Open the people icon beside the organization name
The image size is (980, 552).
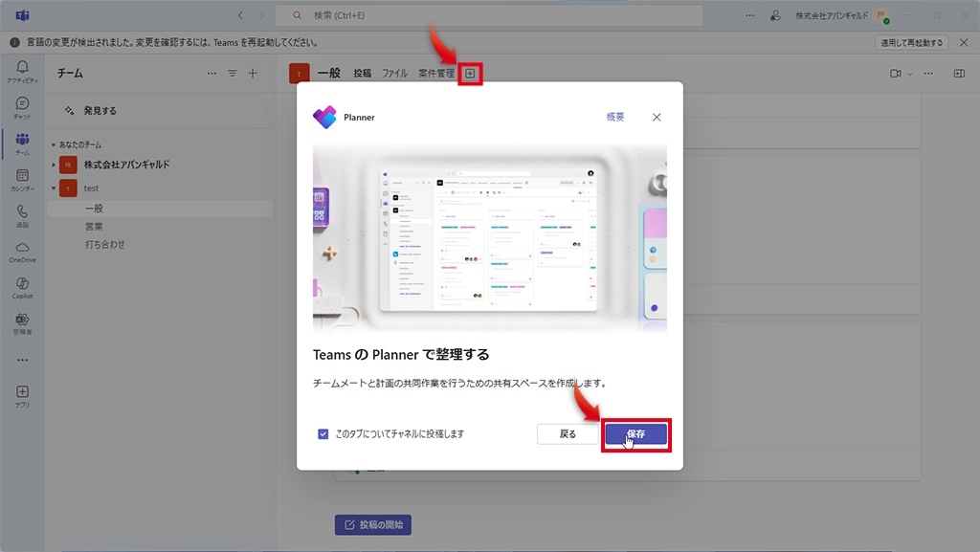click(x=775, y=15)
